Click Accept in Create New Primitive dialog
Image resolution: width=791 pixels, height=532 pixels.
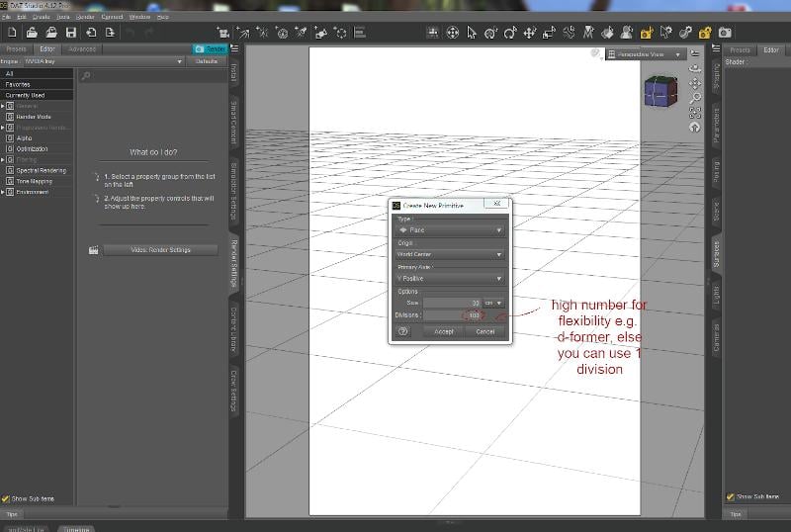444,331
